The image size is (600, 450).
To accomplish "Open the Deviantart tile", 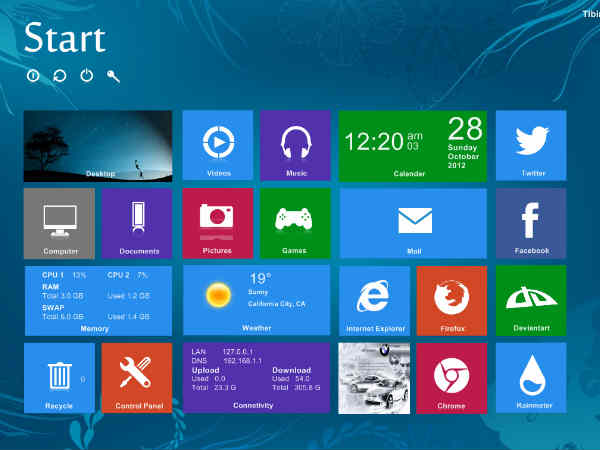I will pyautogui.click(x=531, y=301).
